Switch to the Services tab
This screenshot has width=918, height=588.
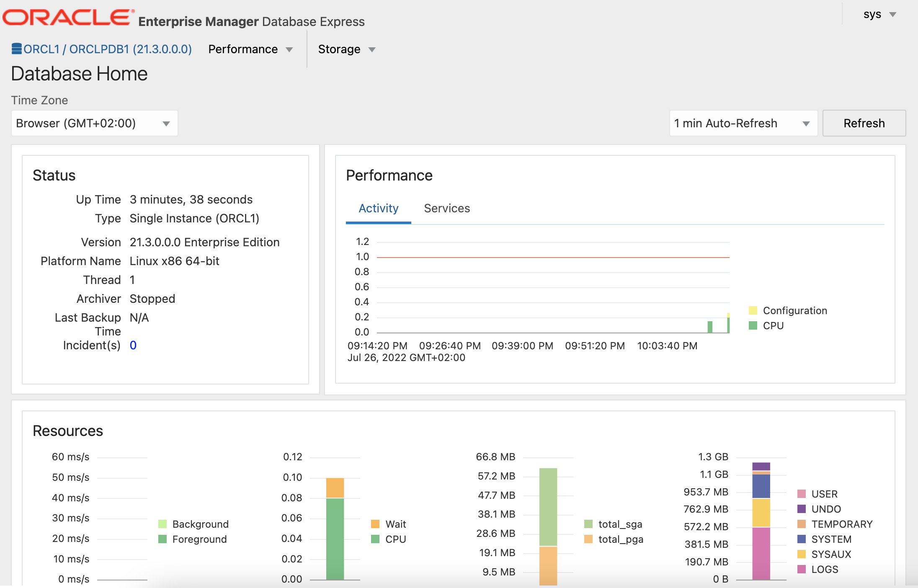coord(447,208)
